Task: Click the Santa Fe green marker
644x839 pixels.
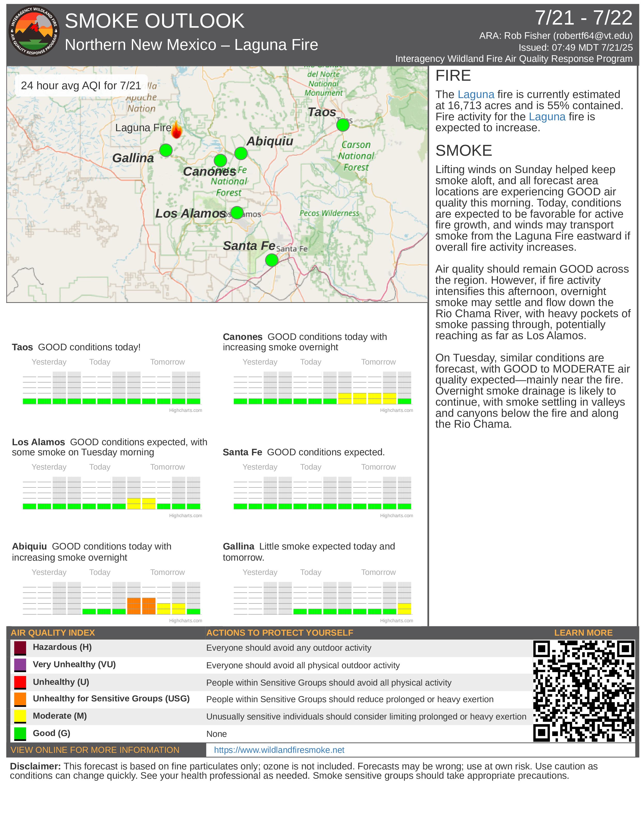Action: [271, 260]
